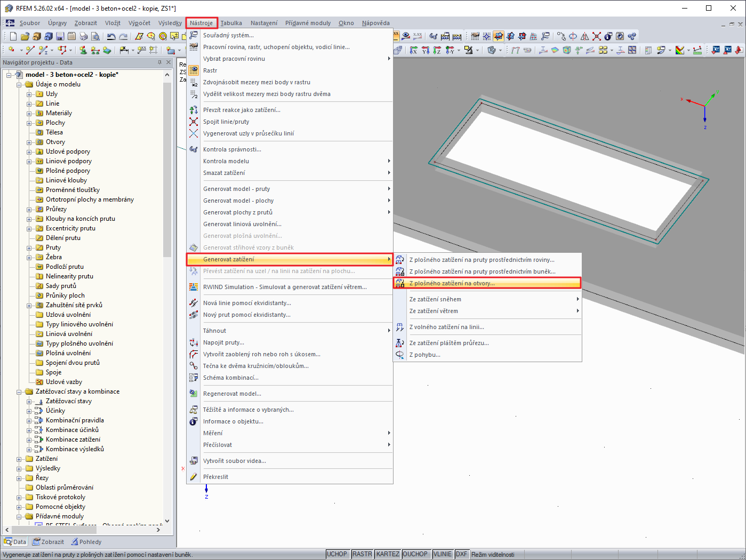Expand the Zatížení tree node
Image resolution: width=746 pixels, height=560 pixels.
point(19,459)
